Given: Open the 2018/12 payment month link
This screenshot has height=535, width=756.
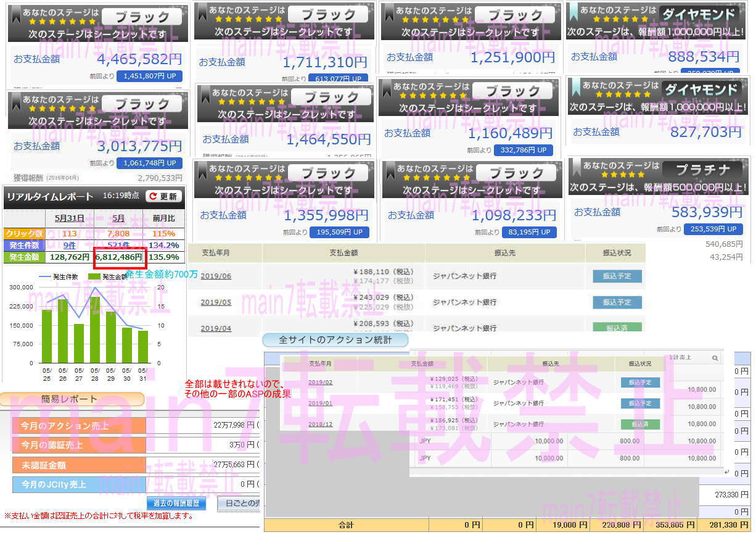Looking at the screenshot, I should coord(320,424).
